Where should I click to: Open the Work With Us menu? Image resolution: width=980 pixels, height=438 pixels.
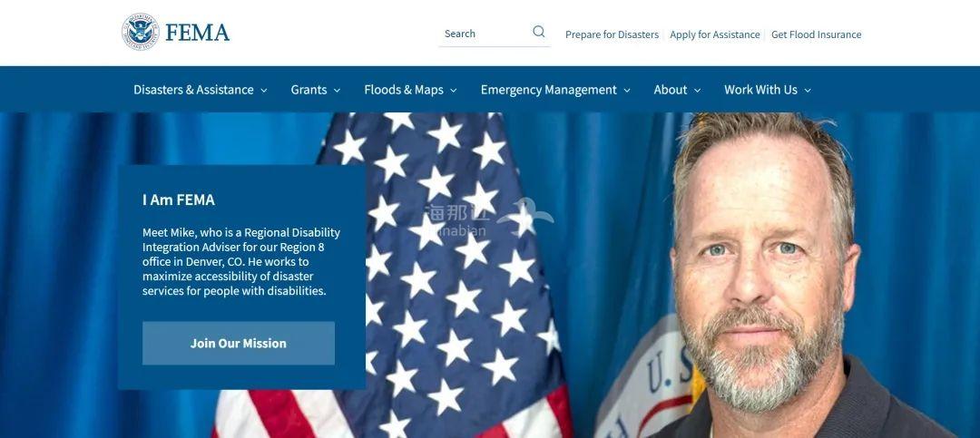click(760, 90)
